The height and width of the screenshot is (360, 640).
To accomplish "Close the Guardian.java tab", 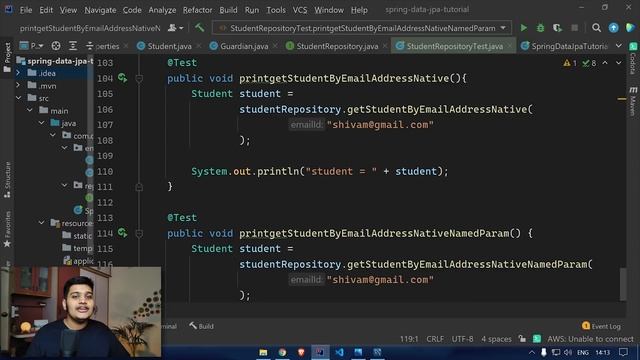I will point(275,46).
